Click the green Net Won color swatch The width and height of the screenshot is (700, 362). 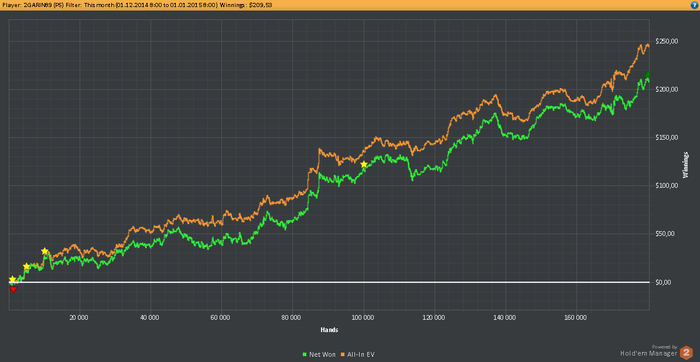[304, 354]
